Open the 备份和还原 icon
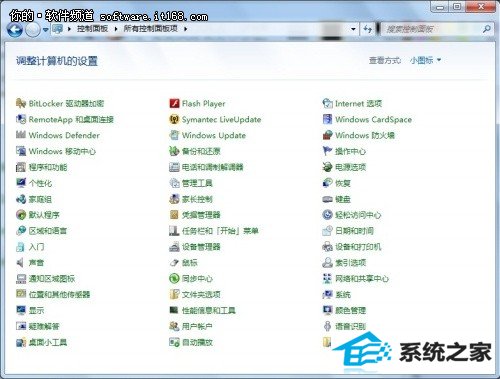Viewport: 500px width, 379px height. click(x=174, y=151)
